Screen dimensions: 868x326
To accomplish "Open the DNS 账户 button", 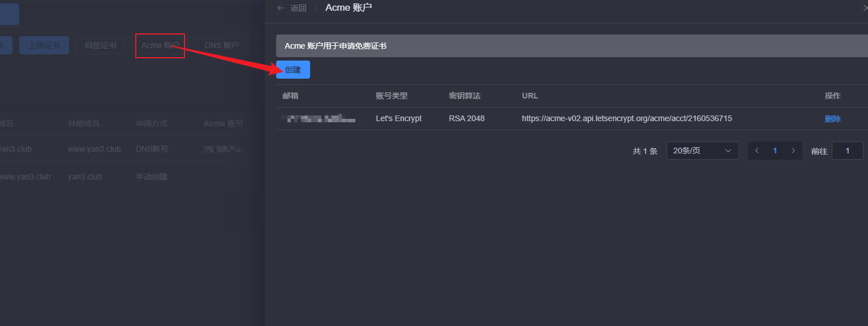I will [222, 45].
